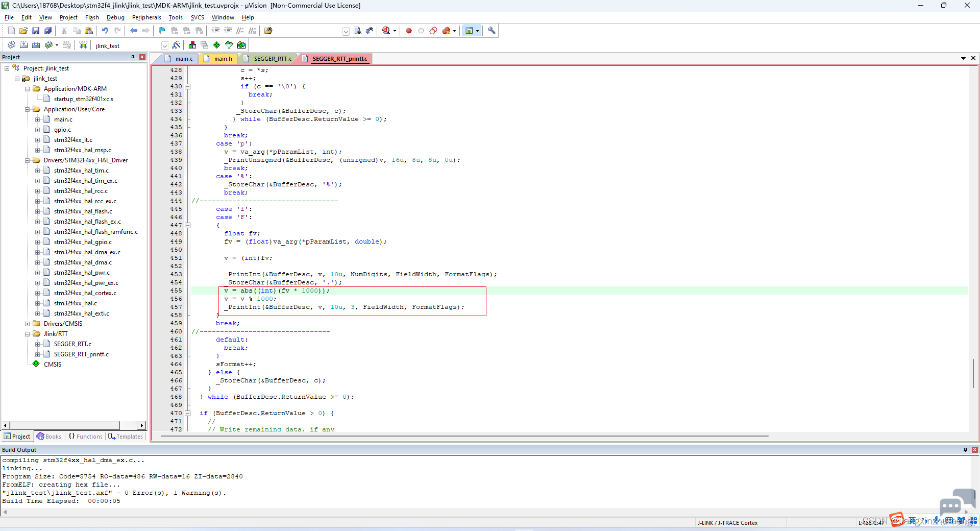Collapse Drivers/STM32F4xx_HAL_Driver group

click(x=27, y=160)
